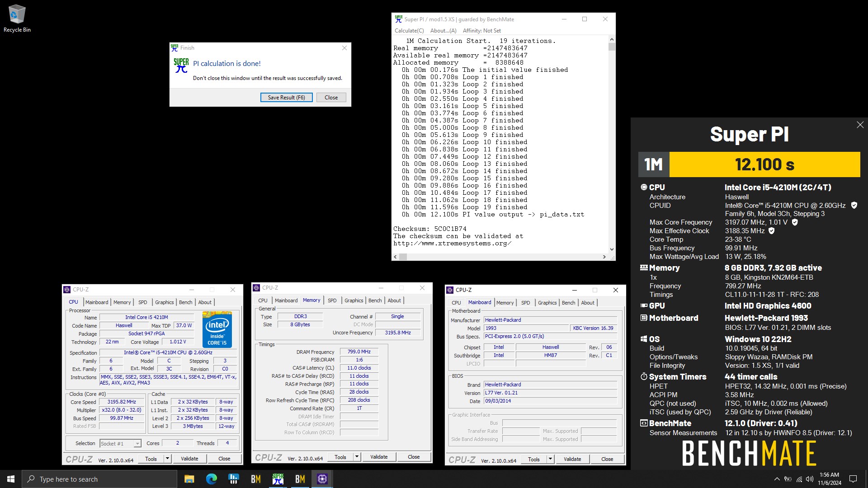Viewport: 868px width, 488px height.
Task: Click Close button in Mainboard CPU-Z window
Action: pos(607,459)
